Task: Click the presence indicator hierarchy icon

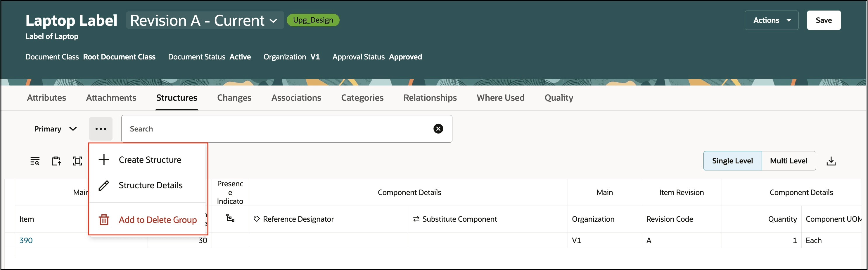Action: coord(230,218)
